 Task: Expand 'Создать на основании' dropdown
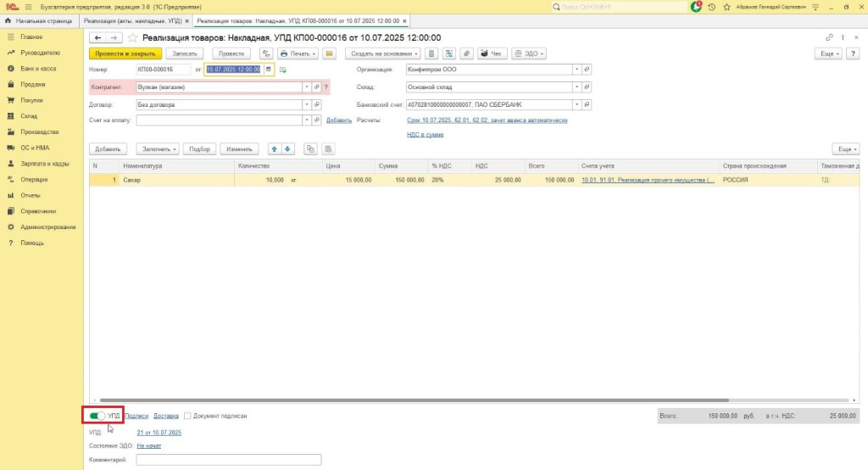click(x=383, y=53)
